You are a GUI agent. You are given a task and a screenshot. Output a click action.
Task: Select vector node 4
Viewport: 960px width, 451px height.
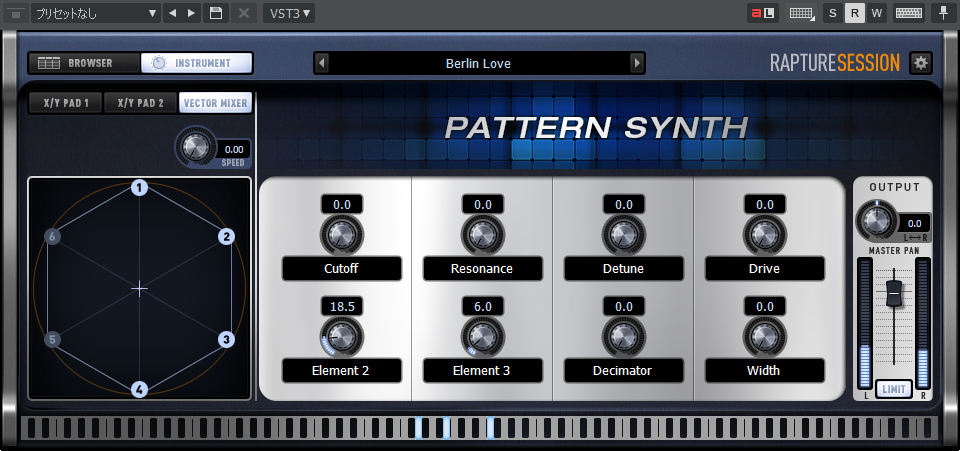(140, 389)
